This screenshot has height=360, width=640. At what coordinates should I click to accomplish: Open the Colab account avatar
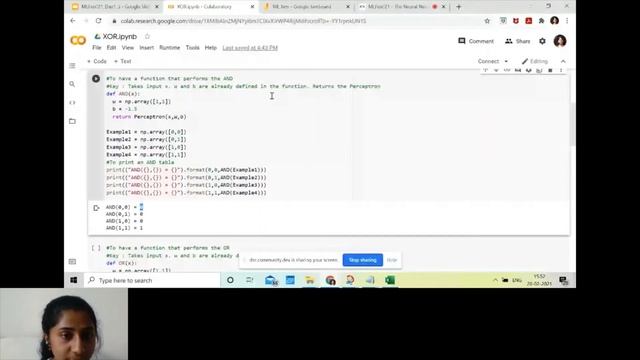[x=560, y=41]
